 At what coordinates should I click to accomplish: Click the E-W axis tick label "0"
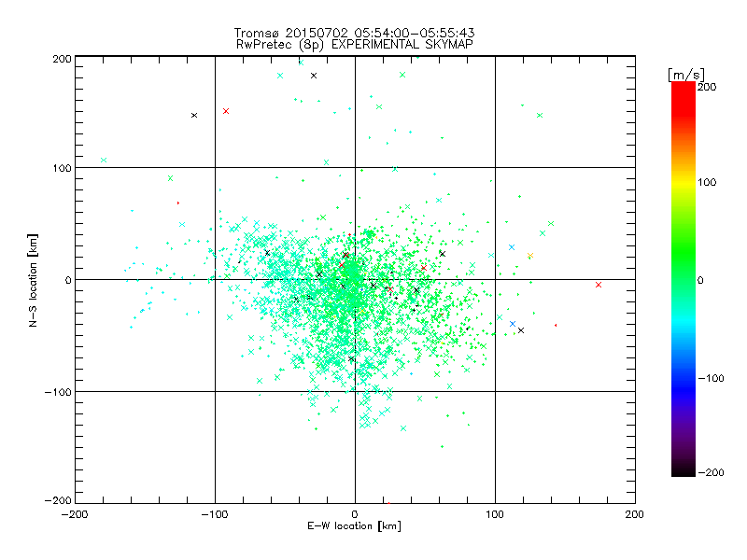(x=355, y=514)
